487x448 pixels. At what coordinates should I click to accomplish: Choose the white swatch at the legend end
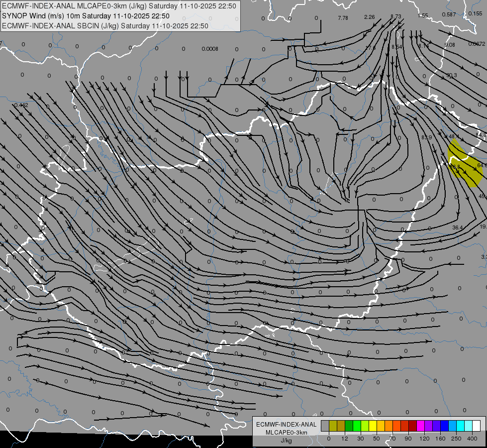(477, 426)
